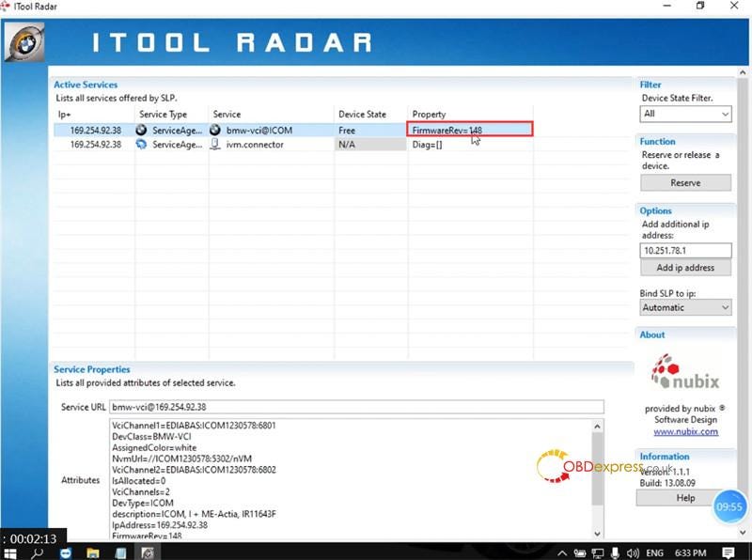Viewport: 752px width, 560px height.
Task: Click the FirmwareRev=148 property cell
Action: tap(469, 130)
